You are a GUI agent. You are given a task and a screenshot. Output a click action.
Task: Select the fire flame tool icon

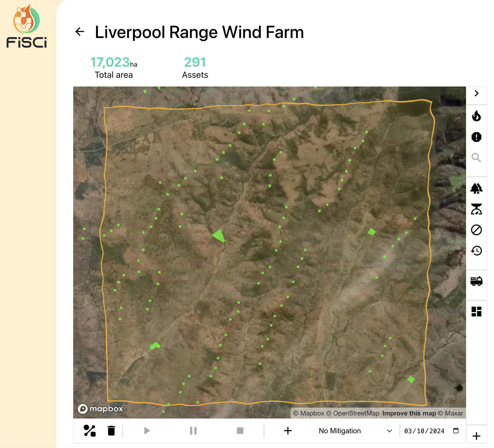click(477, 116)
